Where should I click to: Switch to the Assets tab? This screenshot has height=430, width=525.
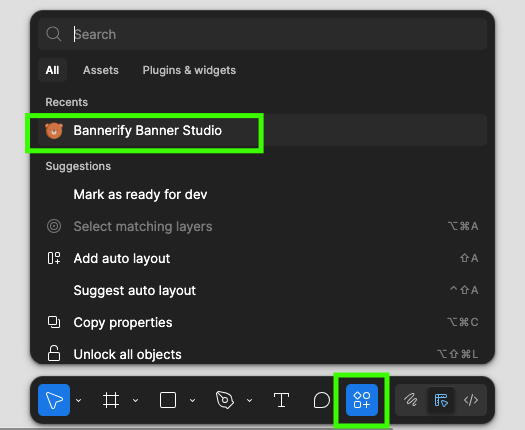point(101,70)
